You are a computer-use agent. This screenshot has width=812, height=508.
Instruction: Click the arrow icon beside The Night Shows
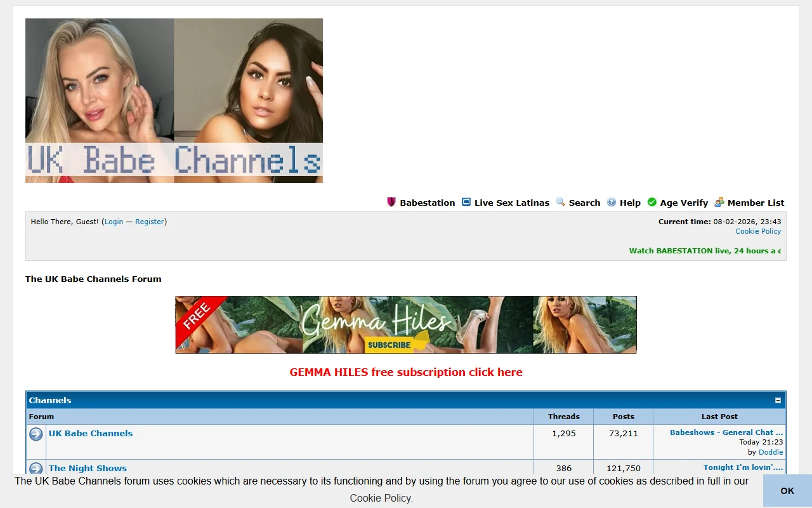tap(36, 469)
